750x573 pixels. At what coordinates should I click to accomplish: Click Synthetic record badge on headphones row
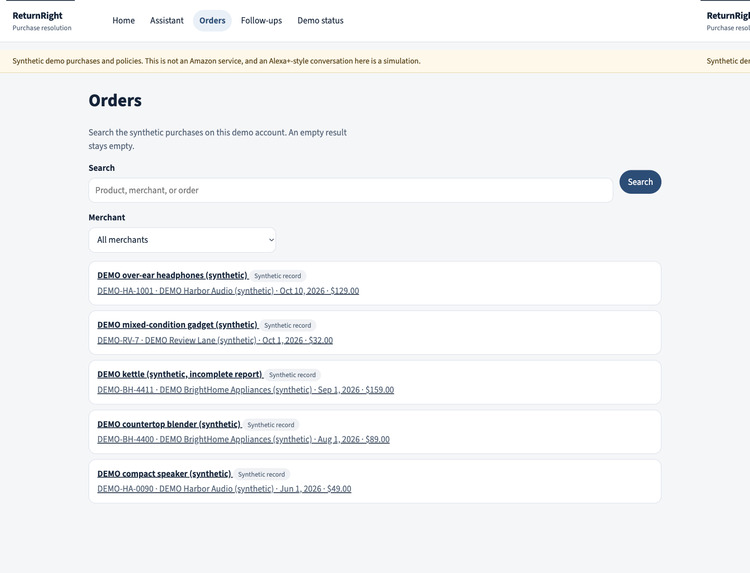coord(277,276)
